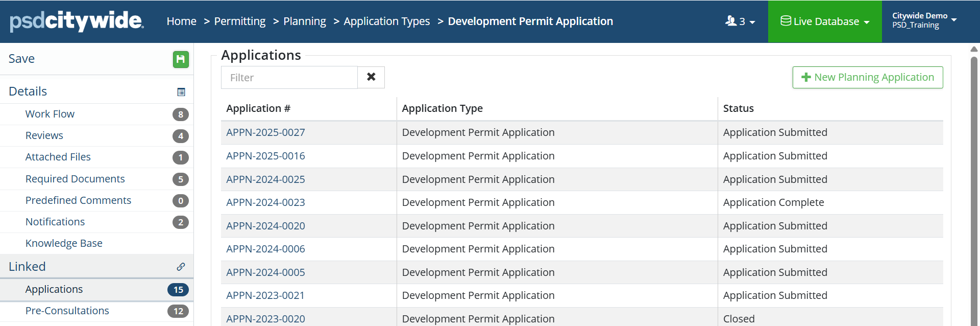The height and width of the screenshot is (326, 980).
Task: Navigate to Permitting in breadcrumb
Action: pyautogui.click(x=239, y=21)
